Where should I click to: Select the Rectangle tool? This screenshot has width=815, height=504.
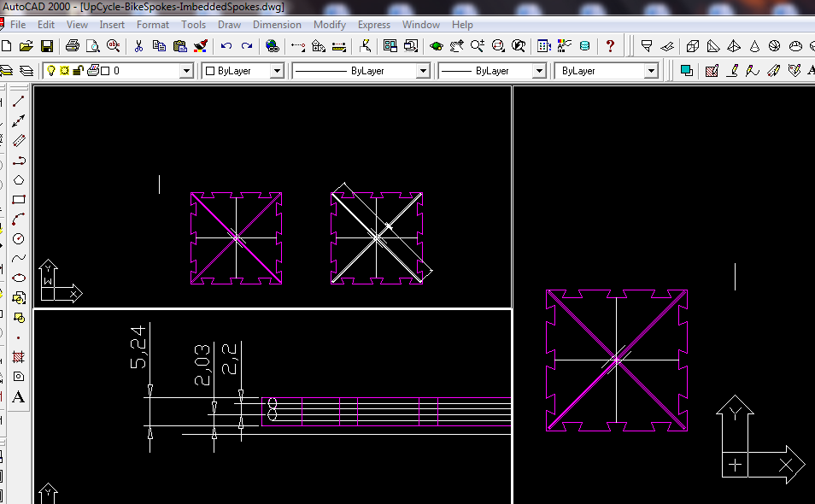pyautogui.click(x=18, y=200)
